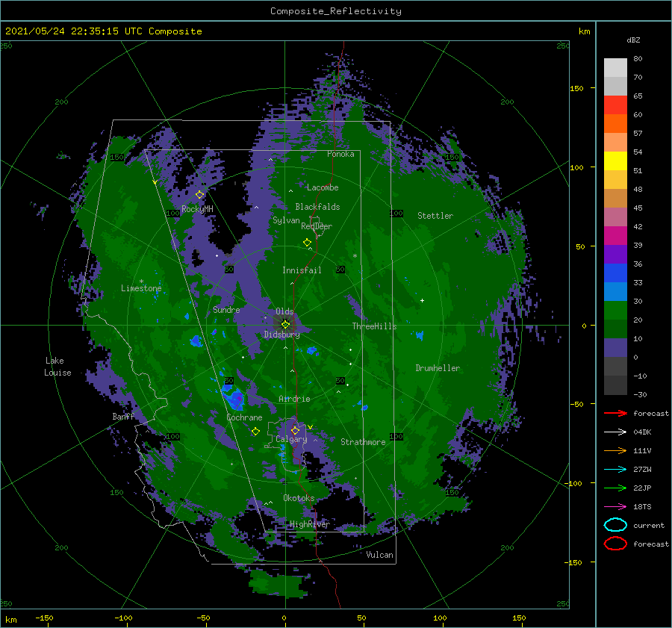Click the radar site marker at Olds
This screenshot has height=628, width=672.
tap(285, 325)
